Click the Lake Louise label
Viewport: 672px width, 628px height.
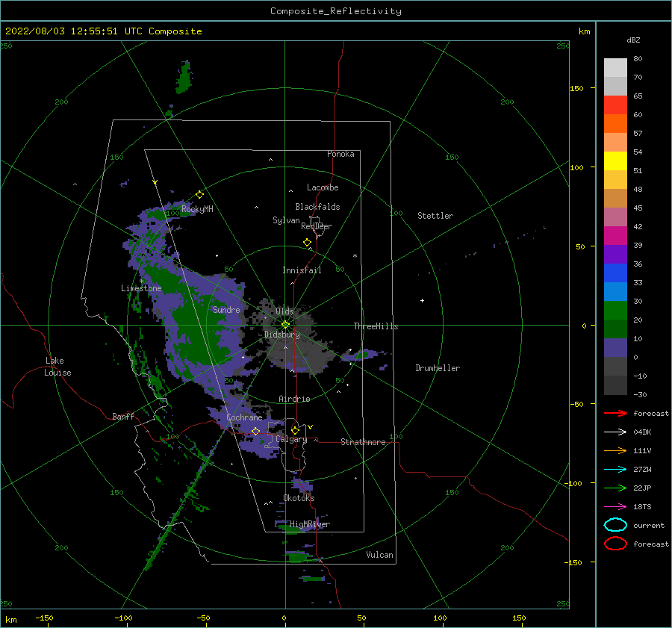[57, 367]
